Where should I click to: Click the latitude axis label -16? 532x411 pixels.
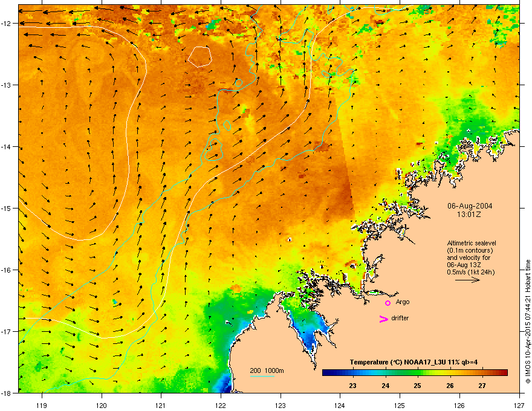tap(6, 270)
